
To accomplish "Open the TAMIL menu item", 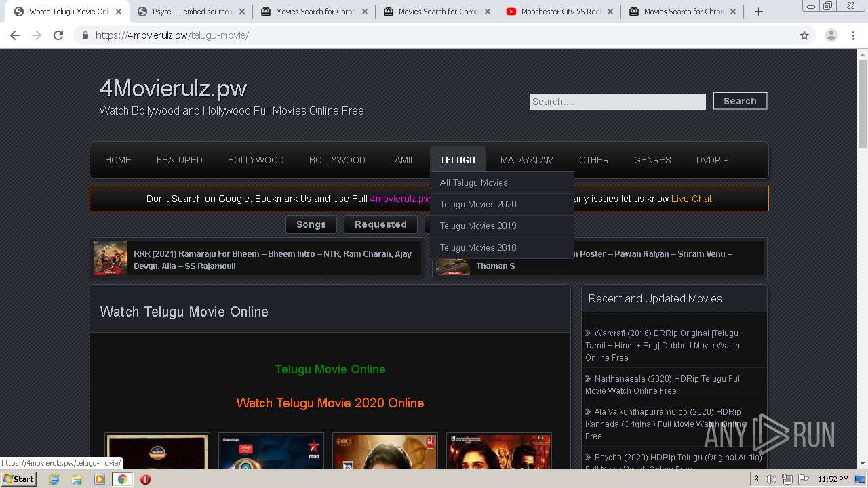I will click(x=403, y=160).
